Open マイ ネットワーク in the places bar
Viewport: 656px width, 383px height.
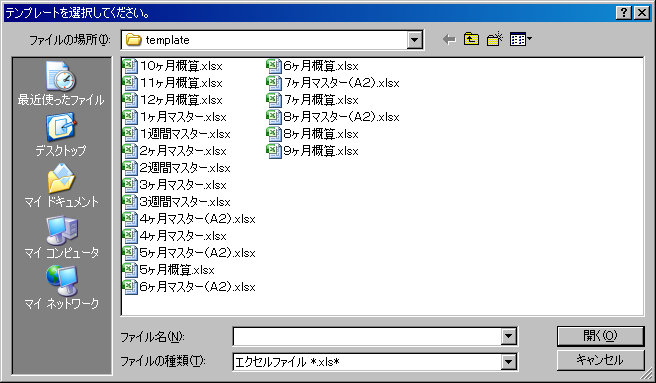61,288
